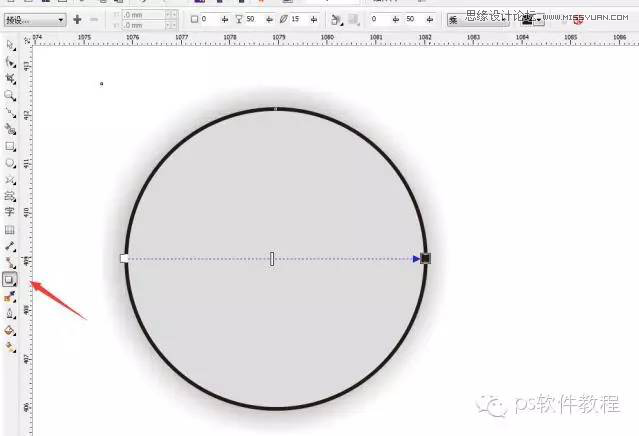The height and width of the screenshot is (436, 639).
Task: Select the Shape tool
Action: (10, 62)
